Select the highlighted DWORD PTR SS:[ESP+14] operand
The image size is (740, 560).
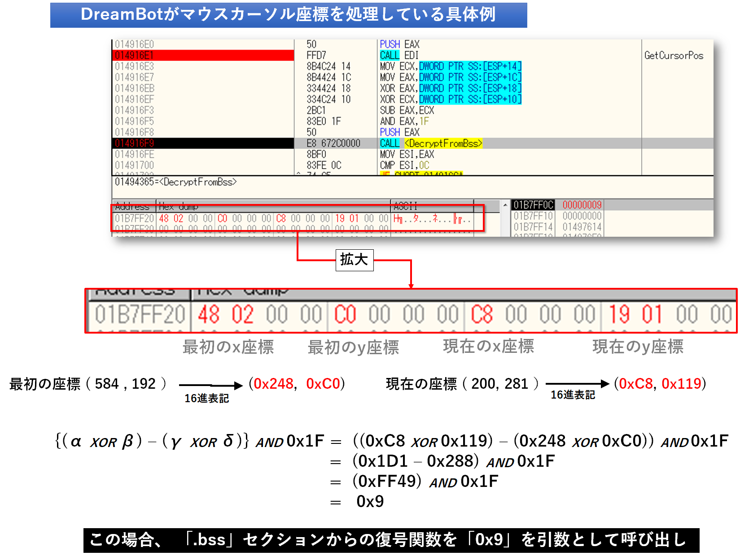(470, 66)
